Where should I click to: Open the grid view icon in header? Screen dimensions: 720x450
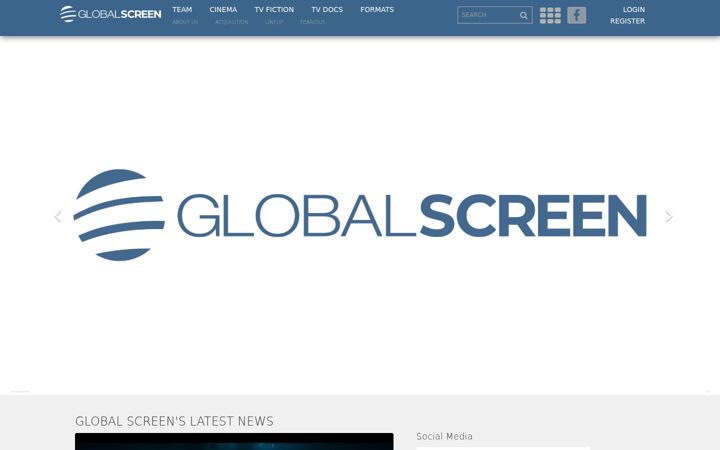(550, 16)
